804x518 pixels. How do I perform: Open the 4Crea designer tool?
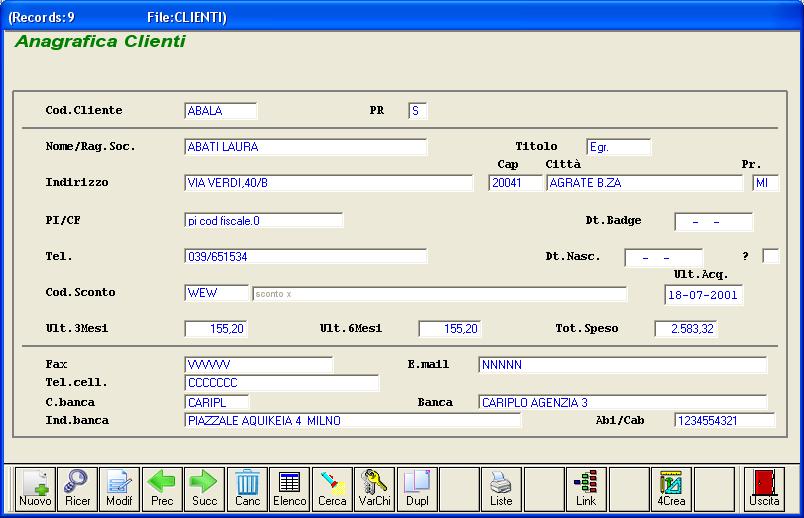(671, 489)
